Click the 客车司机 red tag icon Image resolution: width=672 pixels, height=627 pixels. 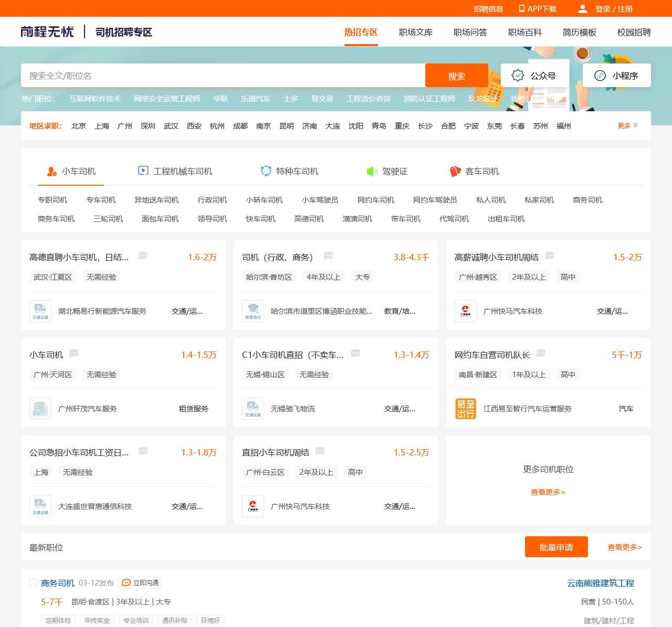click(x=455, y=171)
